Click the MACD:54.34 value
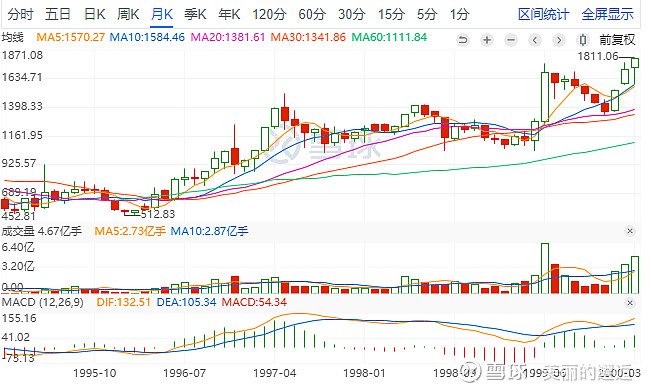Screen dimensions: 651x392 254,302
